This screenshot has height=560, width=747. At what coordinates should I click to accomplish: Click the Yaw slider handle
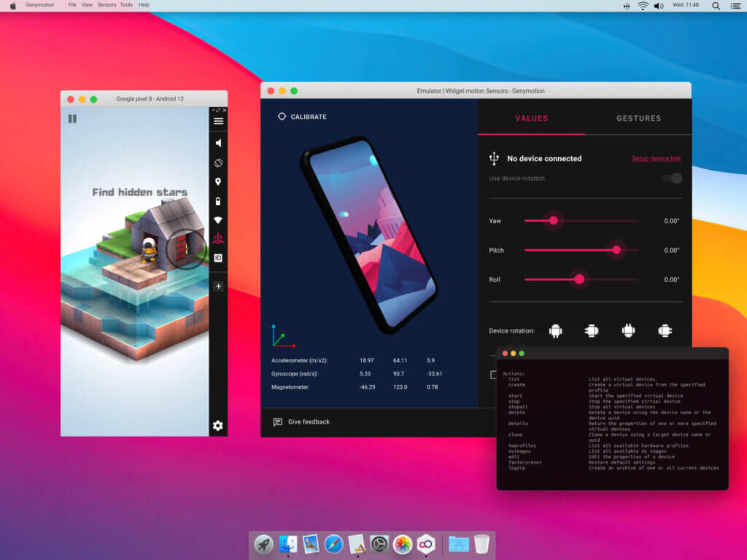[x=553, y=220]
